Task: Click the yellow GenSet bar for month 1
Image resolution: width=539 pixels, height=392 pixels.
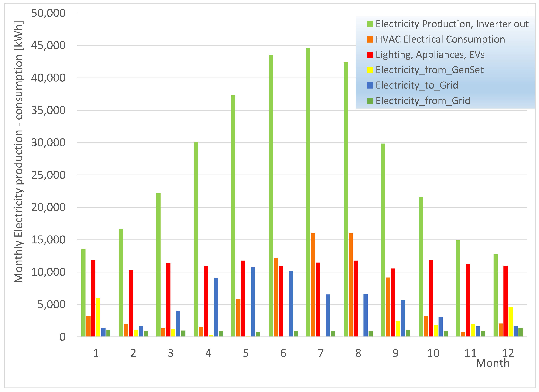Action: (98, 317)
